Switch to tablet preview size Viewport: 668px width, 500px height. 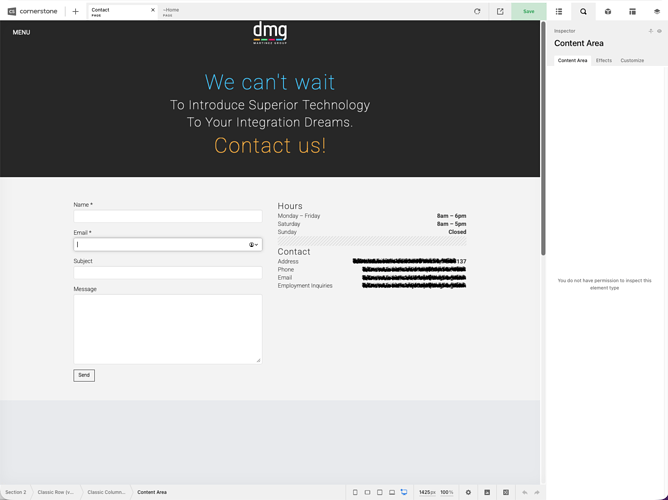380,492
